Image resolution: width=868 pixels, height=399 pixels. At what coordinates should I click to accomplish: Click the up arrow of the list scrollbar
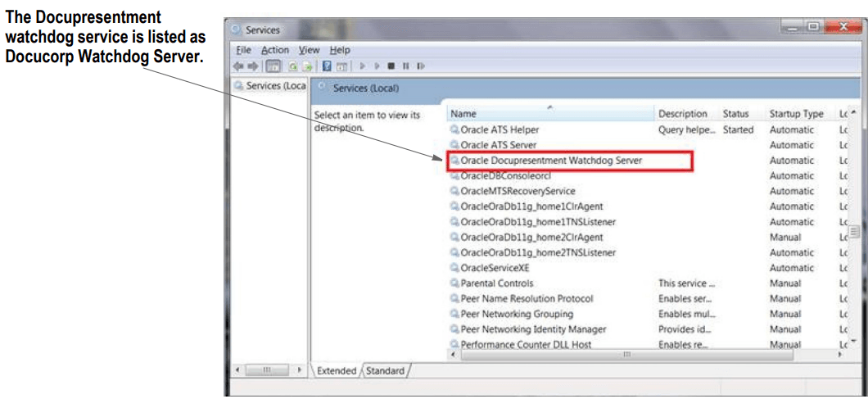coord(855,113)
